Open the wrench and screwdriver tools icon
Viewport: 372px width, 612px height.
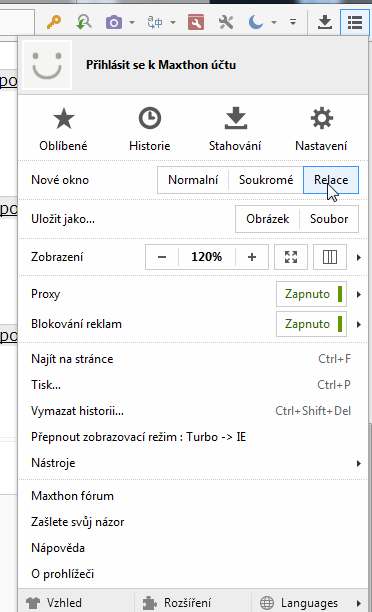(x=226, y=22)
